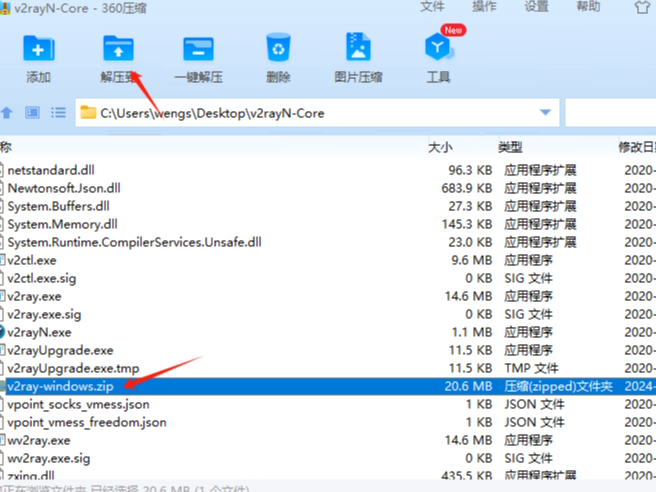Click the 683.9 KB size cell

467,188
